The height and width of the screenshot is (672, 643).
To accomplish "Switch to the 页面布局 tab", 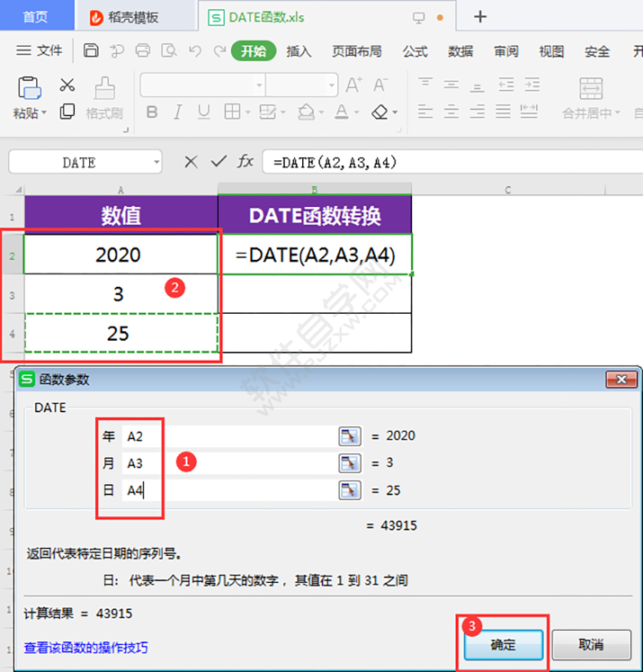I will (x=357, y=51).
